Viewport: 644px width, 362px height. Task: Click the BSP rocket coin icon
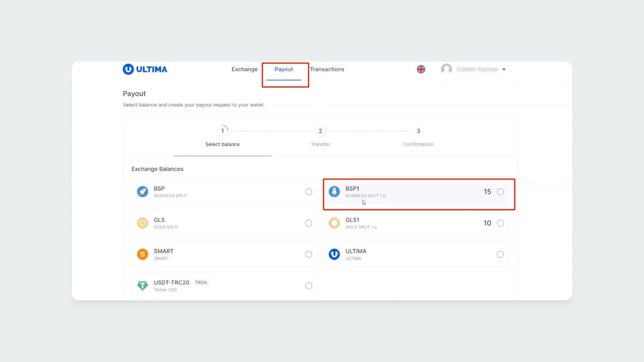click(x=142, y=192)
